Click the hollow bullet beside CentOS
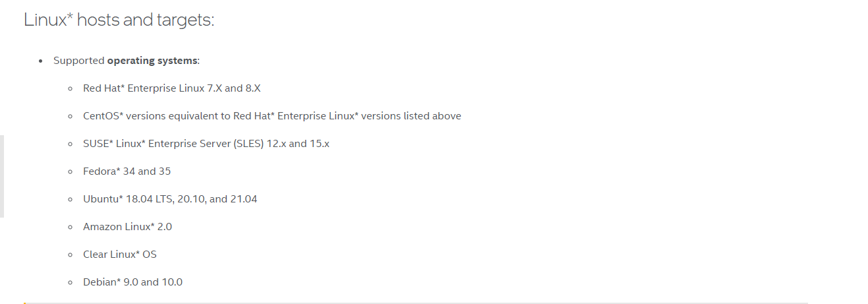This screenshot has width=868, height=304. click(x=70, y=116)
